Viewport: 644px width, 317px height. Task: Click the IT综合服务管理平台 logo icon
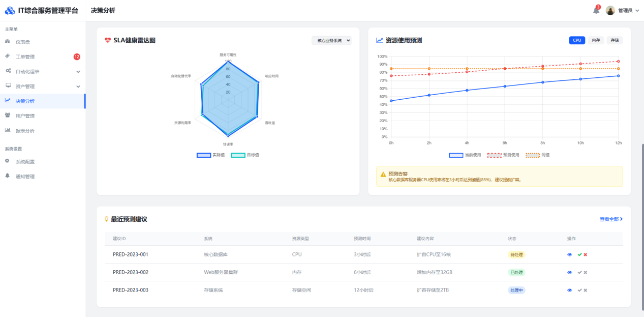click(x=10, y=10)
